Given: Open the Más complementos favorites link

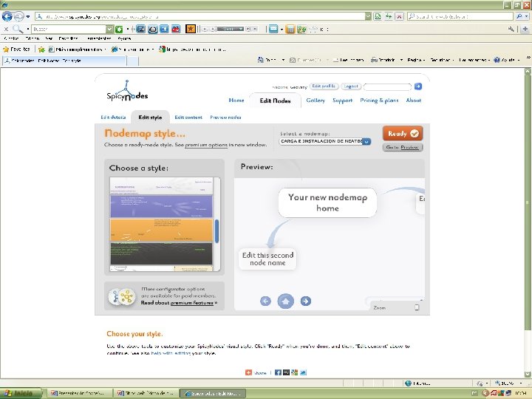Looking at the screenshot, I should [x=76, y=50].
